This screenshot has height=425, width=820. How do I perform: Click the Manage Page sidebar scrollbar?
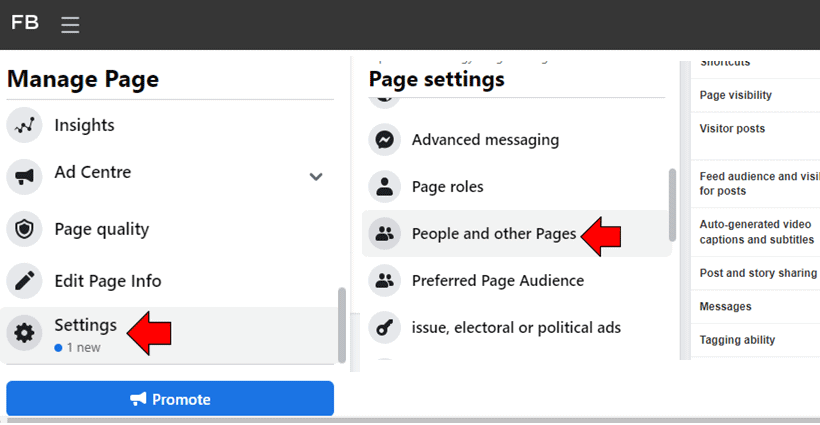(x=342, y=325)
